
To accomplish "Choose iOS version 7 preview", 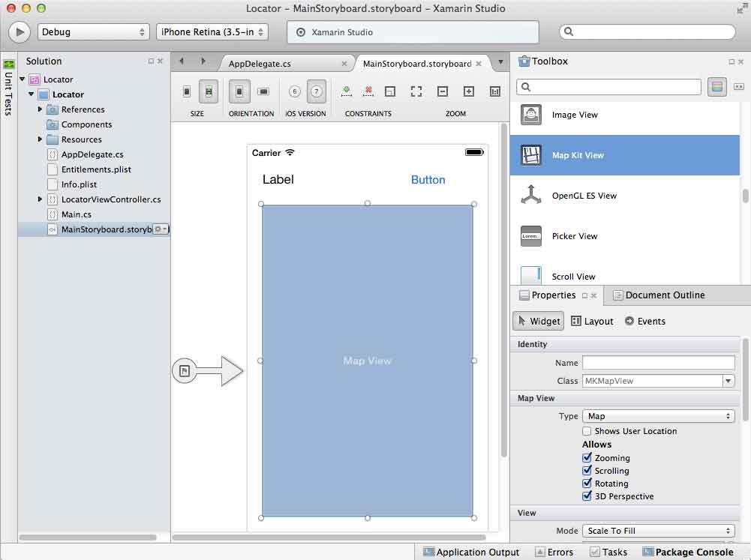I will (x=316, y=91).
